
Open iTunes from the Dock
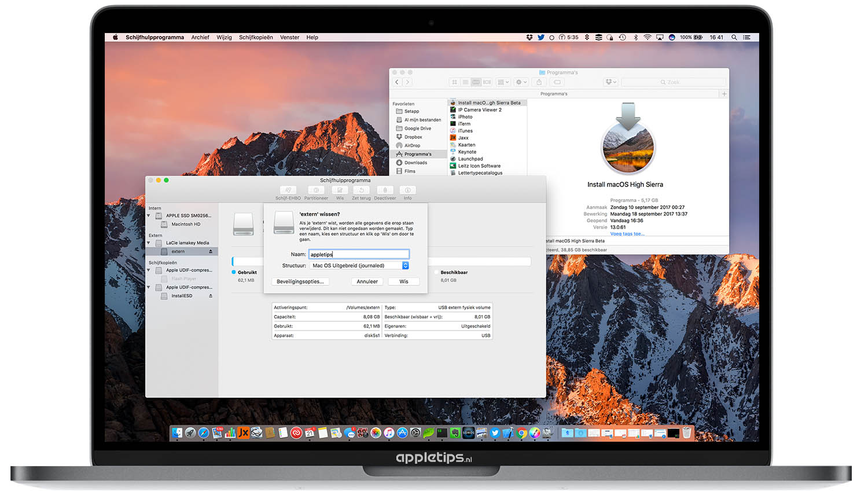(388, 432)
